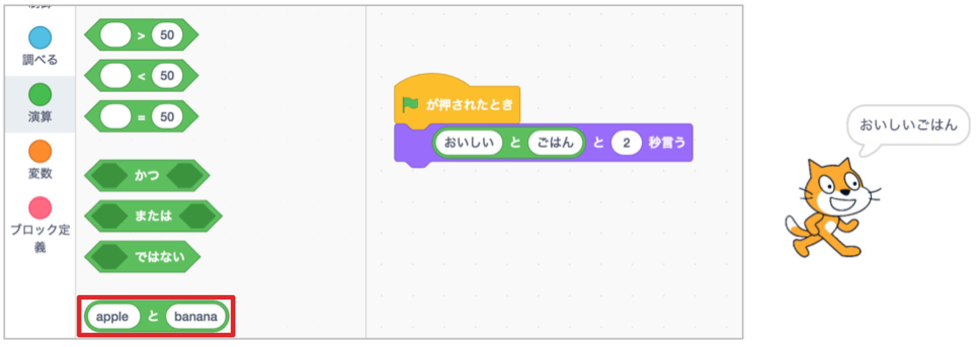Image resolution: width=980 pixels, height=347 pixels.
Task: Select the かつ (and) boolean block
Action: [147, 176]
